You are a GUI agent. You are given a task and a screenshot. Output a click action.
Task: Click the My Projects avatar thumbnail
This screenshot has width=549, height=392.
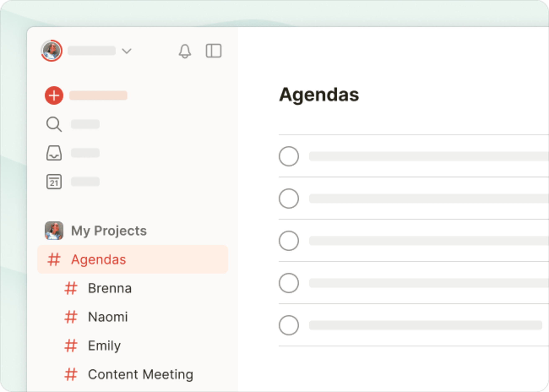[54, 230]
